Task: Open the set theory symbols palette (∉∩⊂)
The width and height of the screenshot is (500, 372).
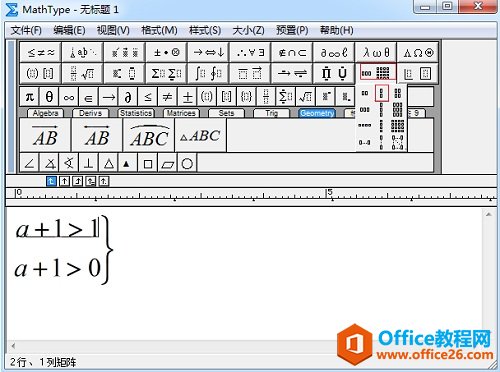Action: click(292, 52)
